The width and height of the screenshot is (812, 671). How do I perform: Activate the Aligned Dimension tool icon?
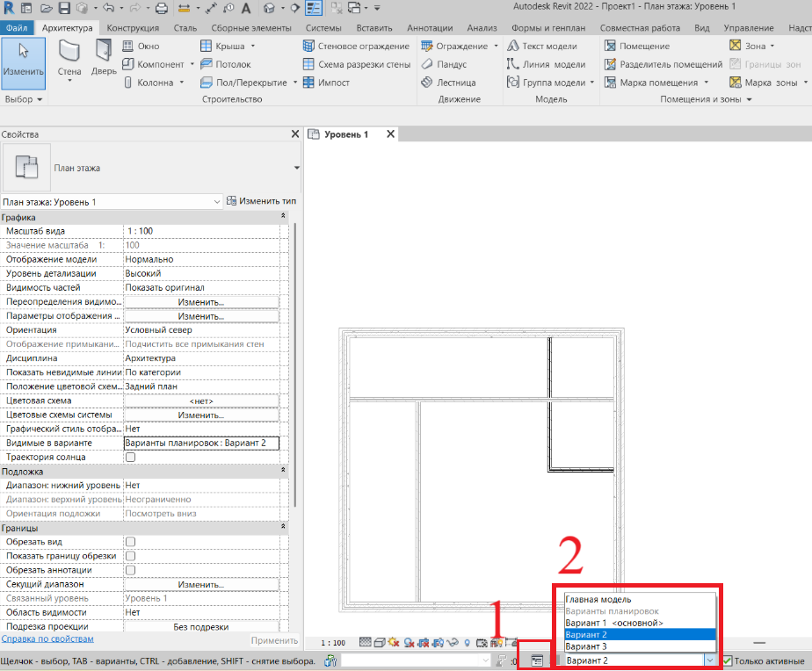[211, 8]
